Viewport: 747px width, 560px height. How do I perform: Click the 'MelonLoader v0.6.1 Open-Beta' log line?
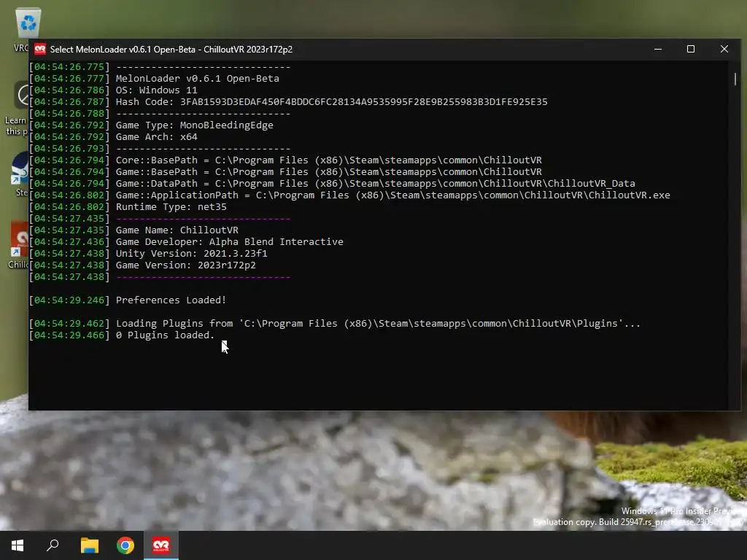tap(197, 79)
